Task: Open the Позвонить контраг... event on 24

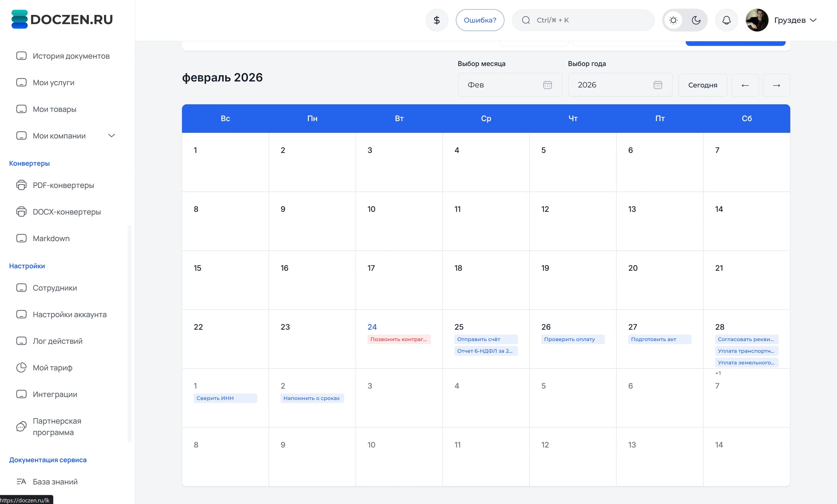Action: click(x=399, y=339)
